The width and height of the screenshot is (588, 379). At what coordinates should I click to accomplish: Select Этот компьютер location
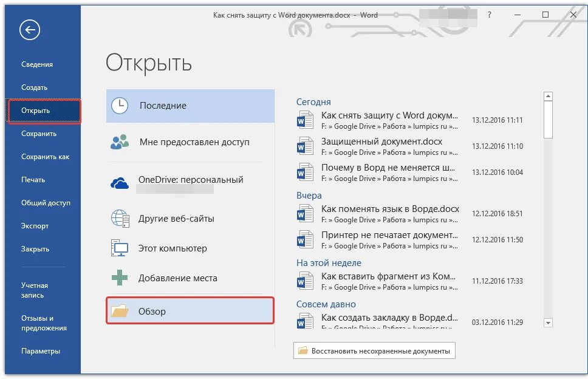point(191,248)
